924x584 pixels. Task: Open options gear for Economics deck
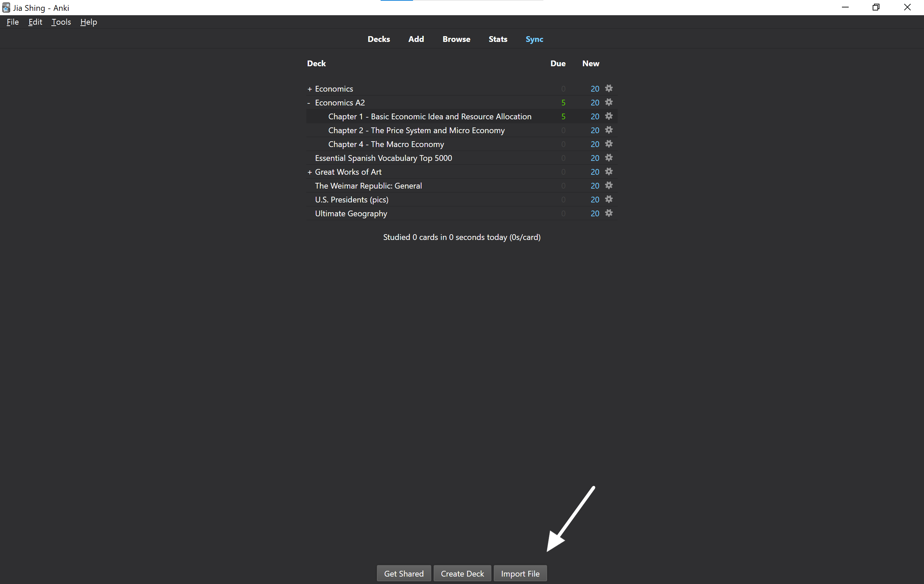tap(609, 88)
